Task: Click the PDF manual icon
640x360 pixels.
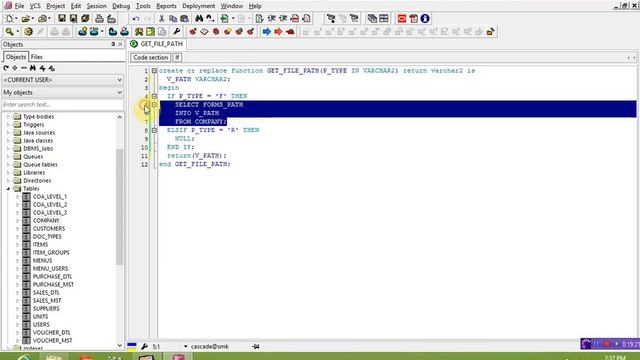Action: point(413,18)
